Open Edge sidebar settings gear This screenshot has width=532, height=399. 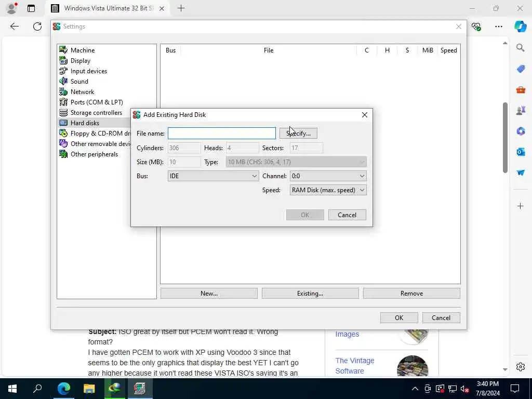click(x=521, y=367)
